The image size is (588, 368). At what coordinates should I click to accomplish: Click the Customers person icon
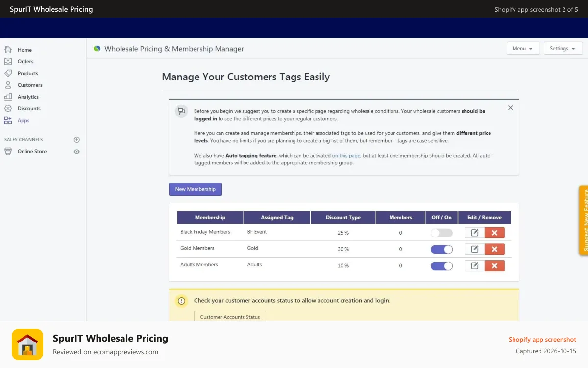tap(8, 85)
